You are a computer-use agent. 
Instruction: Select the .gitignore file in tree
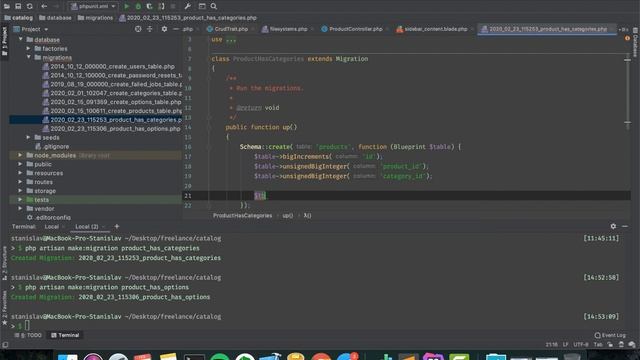coord(52,146)
